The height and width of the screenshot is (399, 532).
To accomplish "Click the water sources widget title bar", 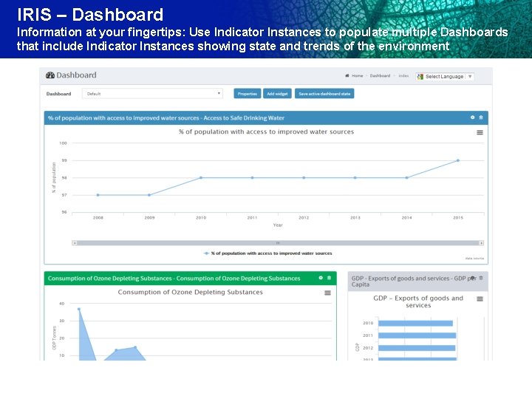I will [x=266, y=117].
